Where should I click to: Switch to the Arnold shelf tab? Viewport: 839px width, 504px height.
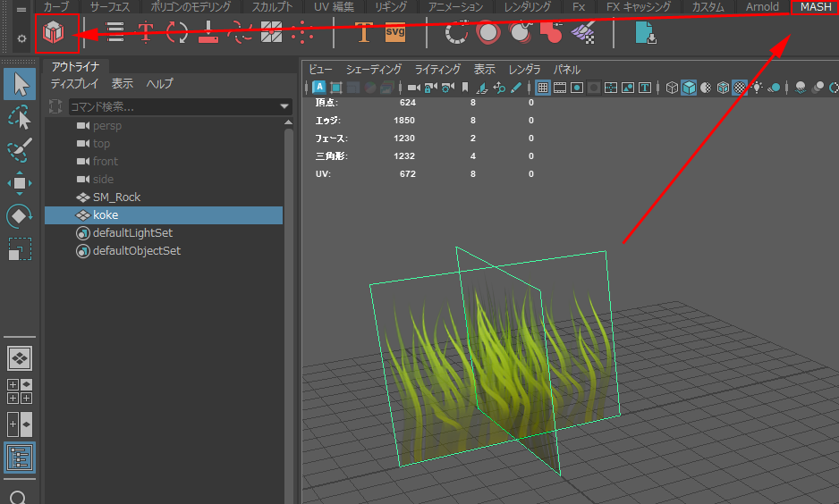coord(762,7)
